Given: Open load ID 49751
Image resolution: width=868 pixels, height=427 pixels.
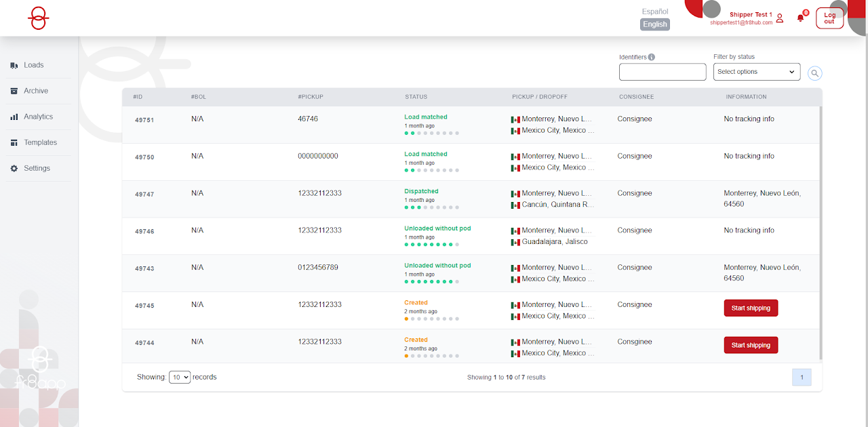Looking at the screenshot, I should [144, 120].
